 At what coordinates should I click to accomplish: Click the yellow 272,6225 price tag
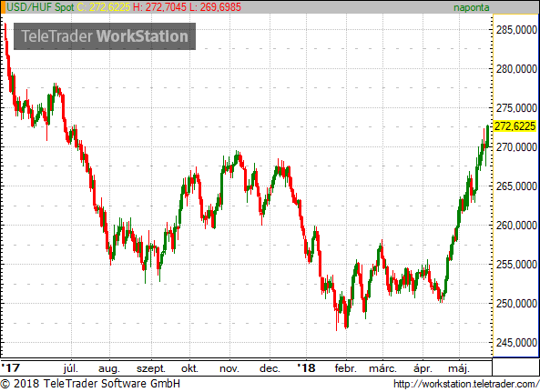(x=515, y=126)
